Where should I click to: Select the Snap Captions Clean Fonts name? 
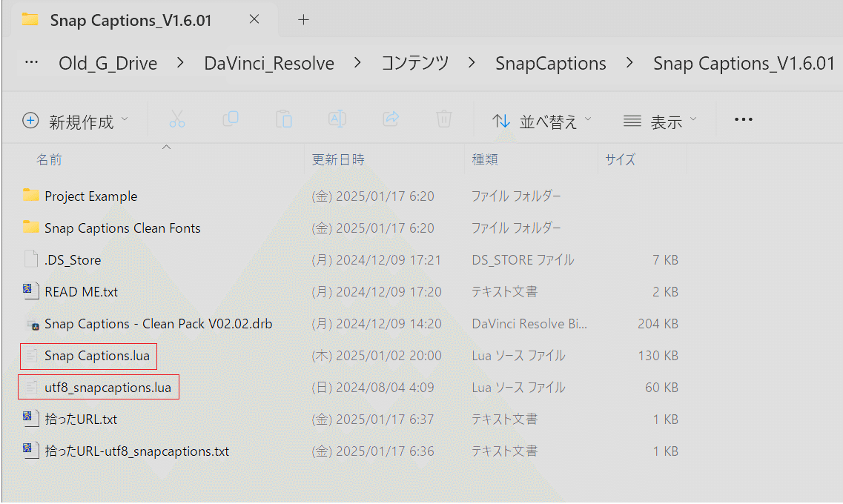122,228
